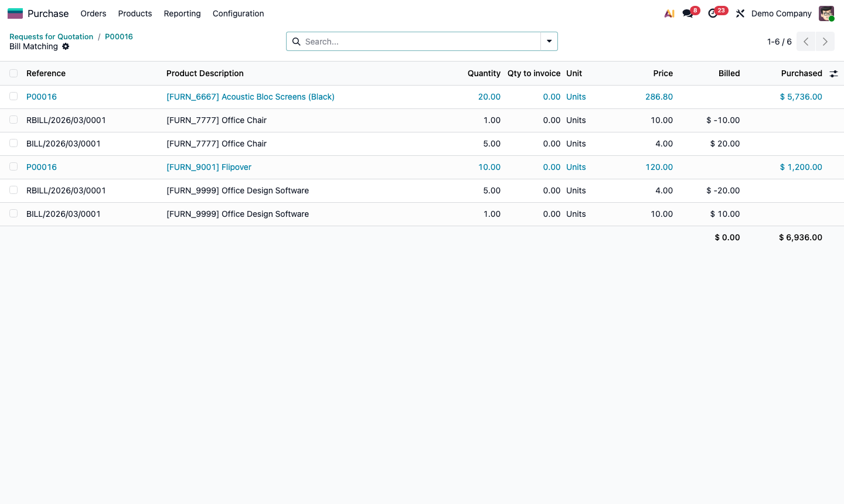The width and height of the screenshot is (844, 504).
Task: Open the search filters dropdown arrow
Action: [549, 41]
